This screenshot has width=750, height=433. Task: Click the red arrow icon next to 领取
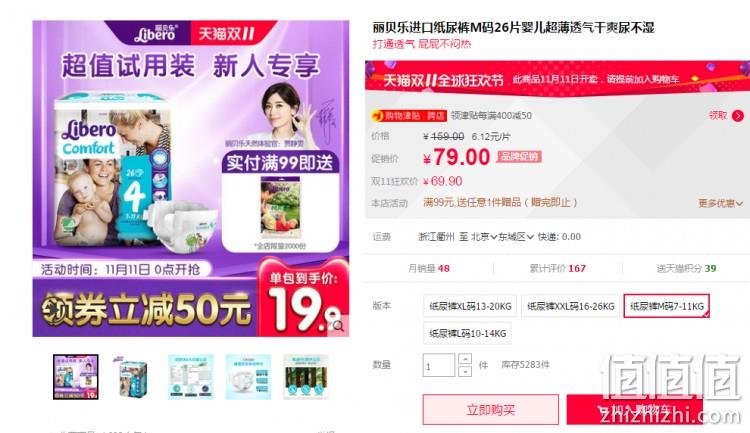738,115
